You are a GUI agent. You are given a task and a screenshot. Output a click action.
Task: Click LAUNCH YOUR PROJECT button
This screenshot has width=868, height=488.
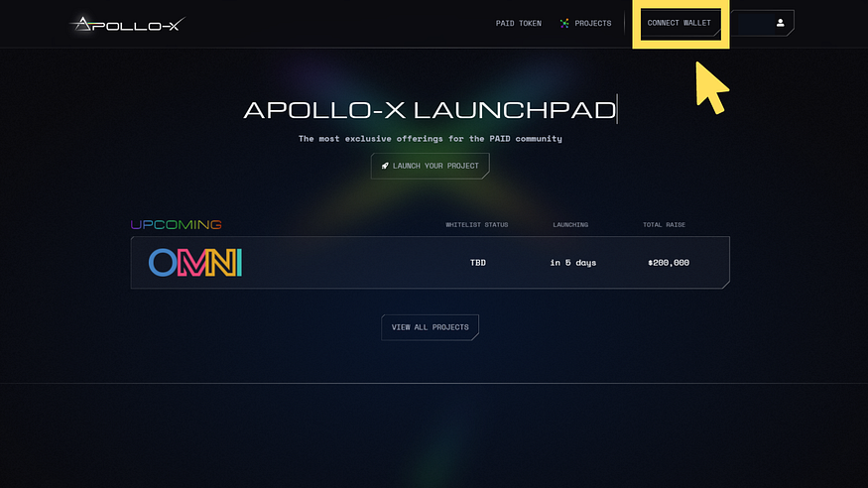(x=431, y=166)
